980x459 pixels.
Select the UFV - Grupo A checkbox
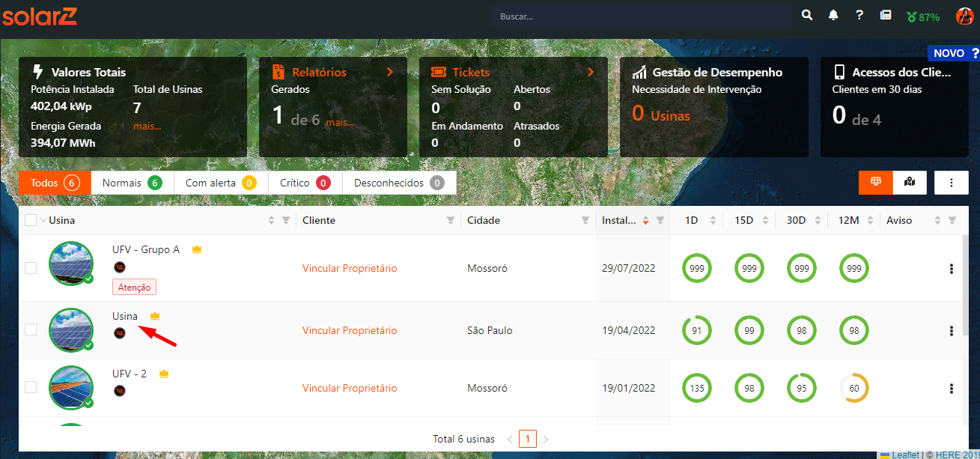31,268
